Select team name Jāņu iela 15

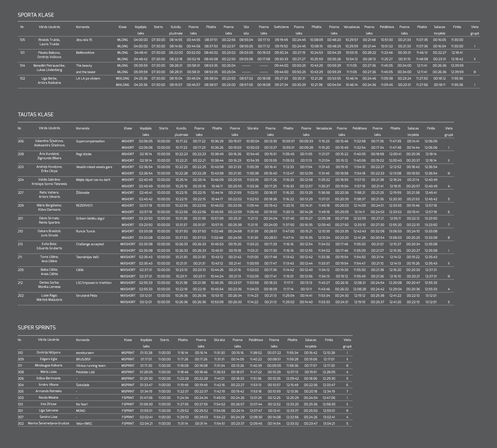tap(84, 40)
